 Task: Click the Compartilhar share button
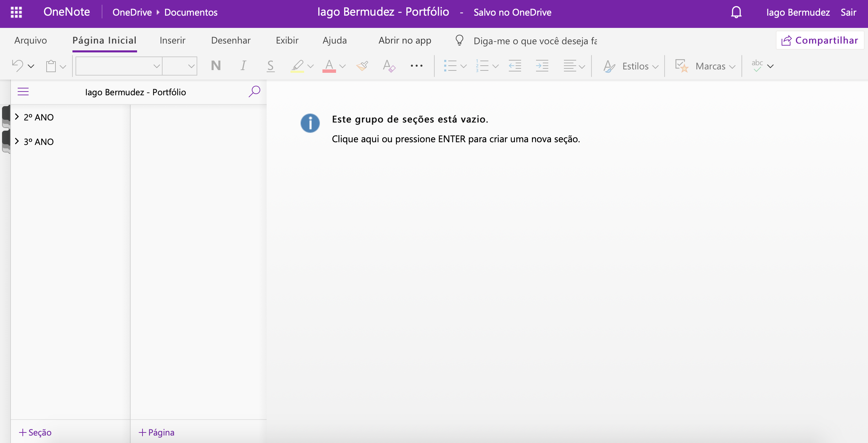point(820,40)
